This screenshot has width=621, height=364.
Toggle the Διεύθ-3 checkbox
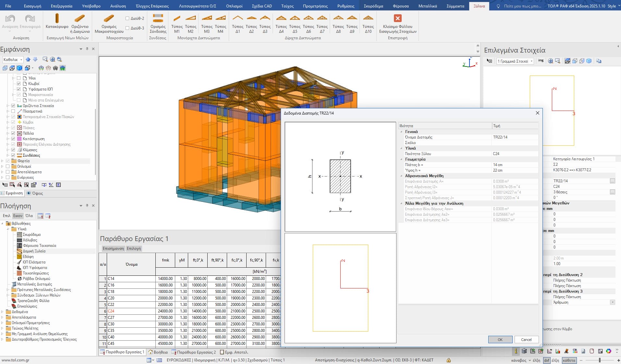(128, 28)
